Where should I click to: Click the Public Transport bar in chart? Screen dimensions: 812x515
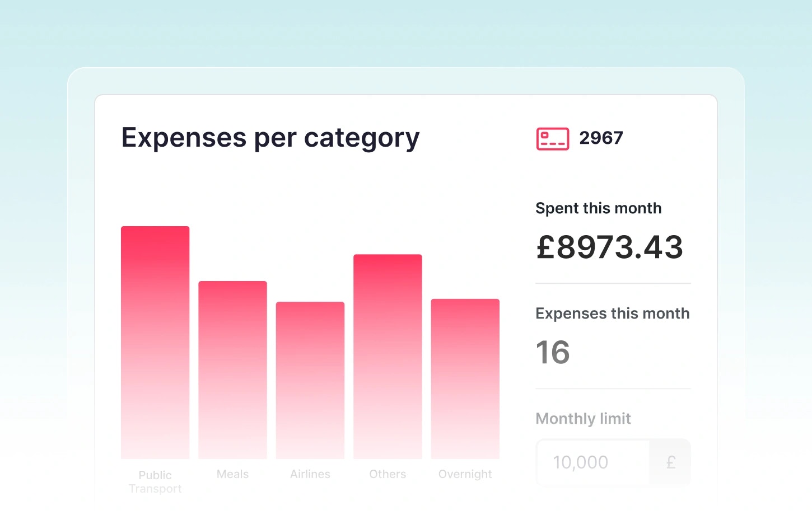click(x=155, y=342)
